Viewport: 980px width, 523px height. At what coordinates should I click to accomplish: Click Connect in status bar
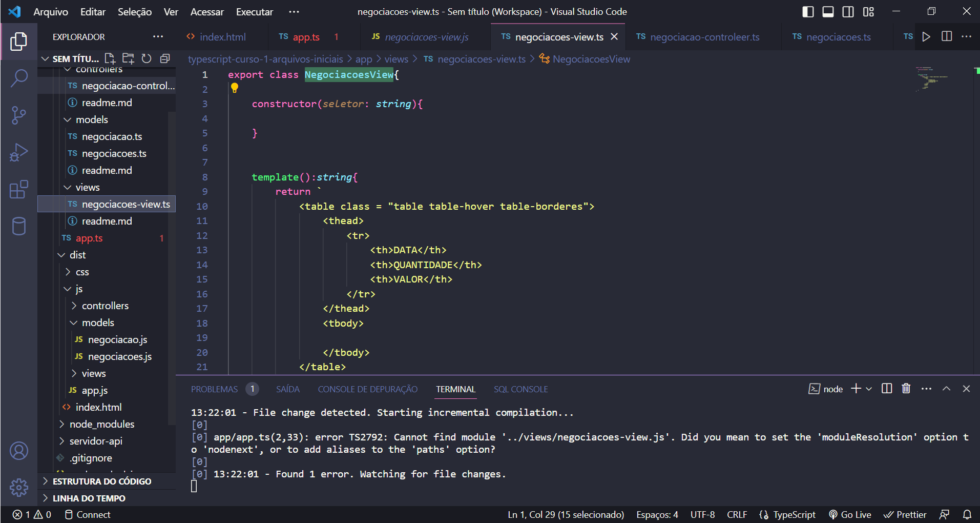(88, 514)
